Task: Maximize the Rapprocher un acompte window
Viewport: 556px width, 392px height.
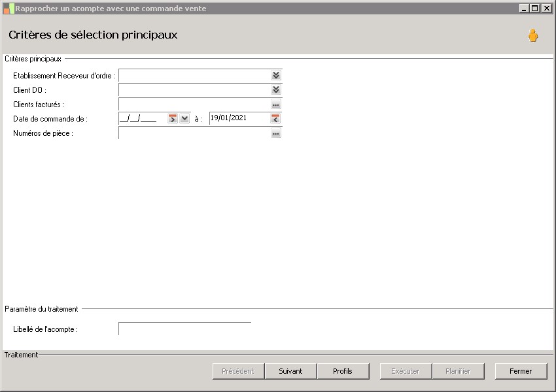Action: click(x=535, y=8)
